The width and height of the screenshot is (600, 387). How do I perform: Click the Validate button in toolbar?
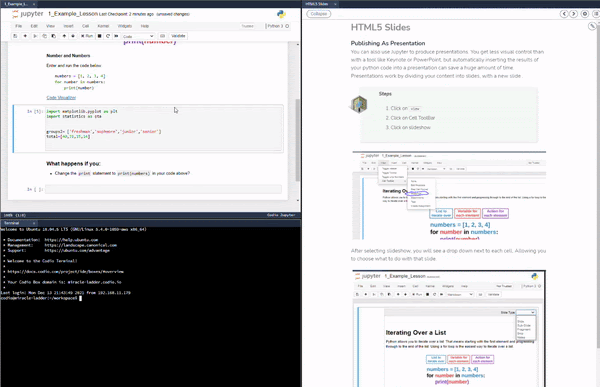(x=178, y=36)
